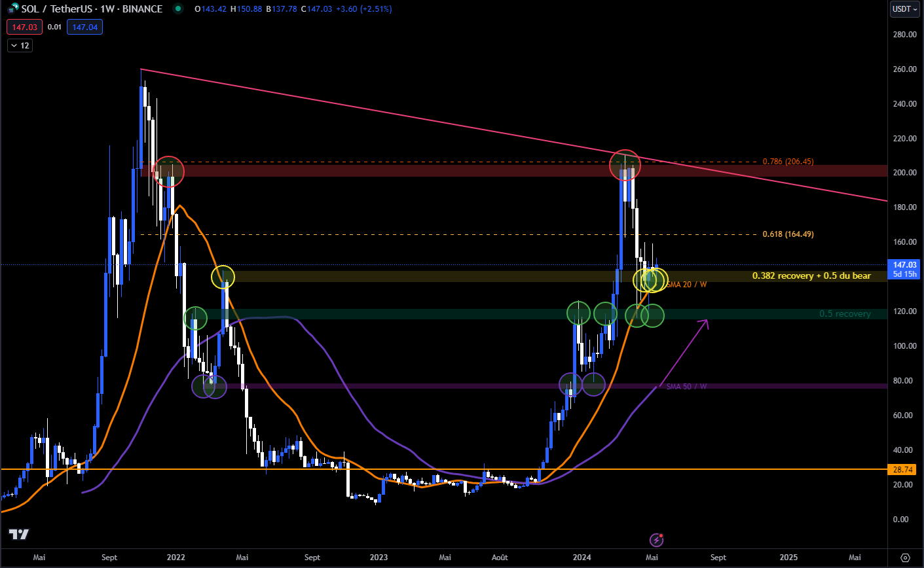Select the 'SMA 50 / W' label

click(x=686, y=387)
